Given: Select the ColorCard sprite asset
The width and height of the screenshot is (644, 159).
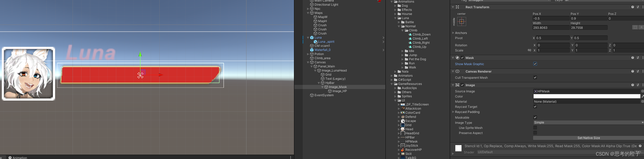Looking at the screenshot, I should point(410,113).
